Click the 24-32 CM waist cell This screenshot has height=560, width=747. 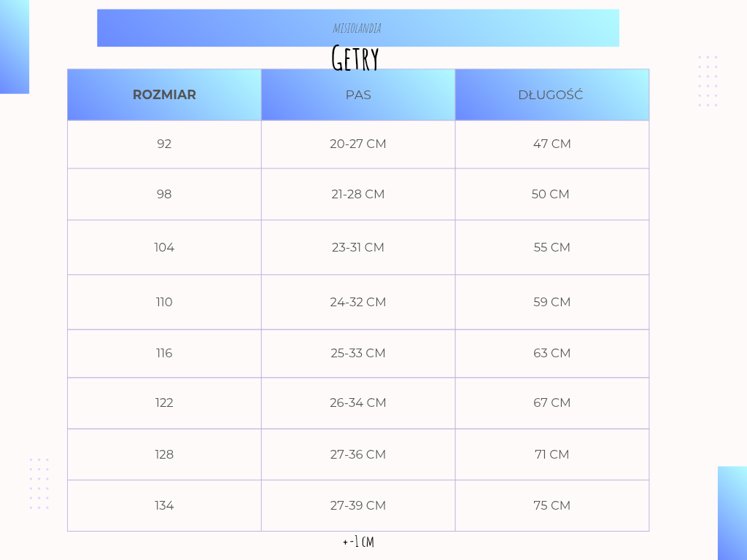point(358,302)
